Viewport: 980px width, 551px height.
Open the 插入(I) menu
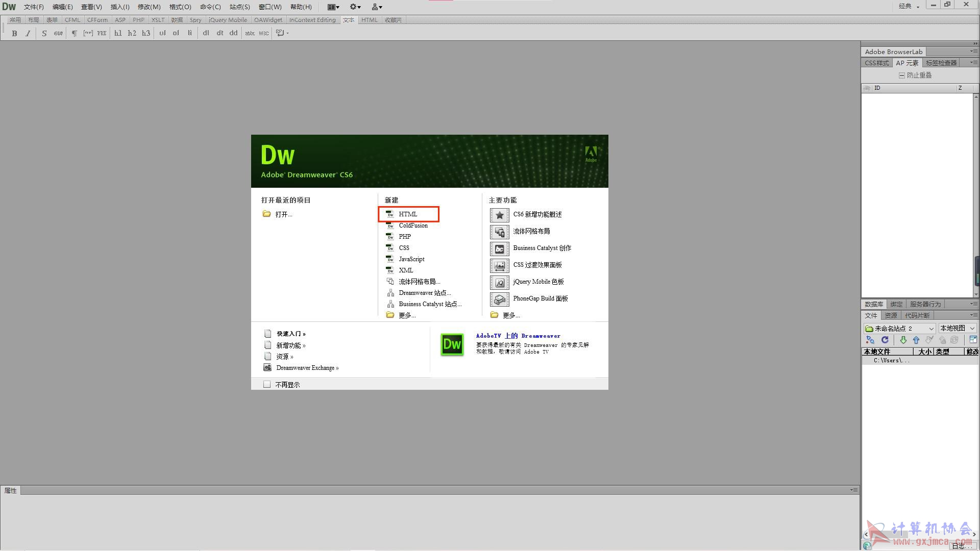(120, 7)
